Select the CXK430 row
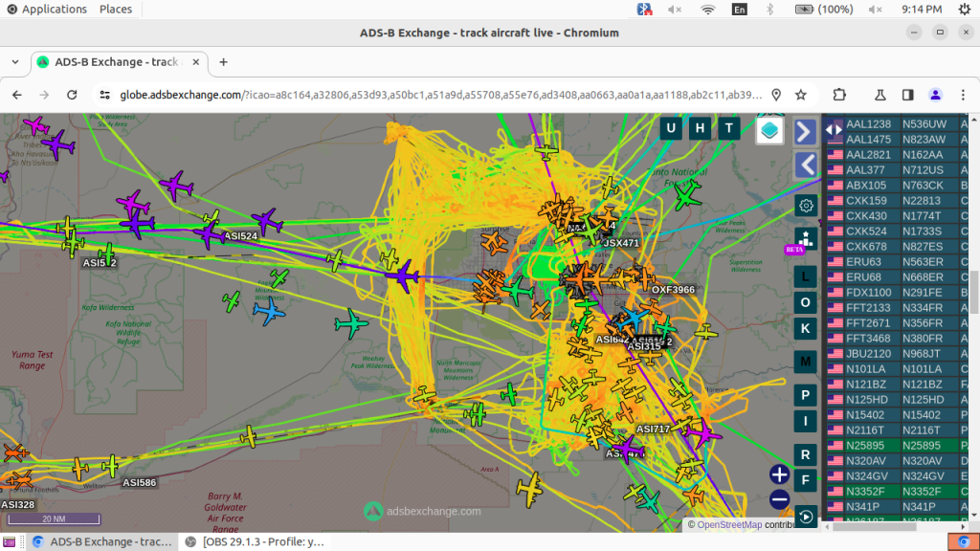This screenshot has width=980, height=551. tap(895, 216)
